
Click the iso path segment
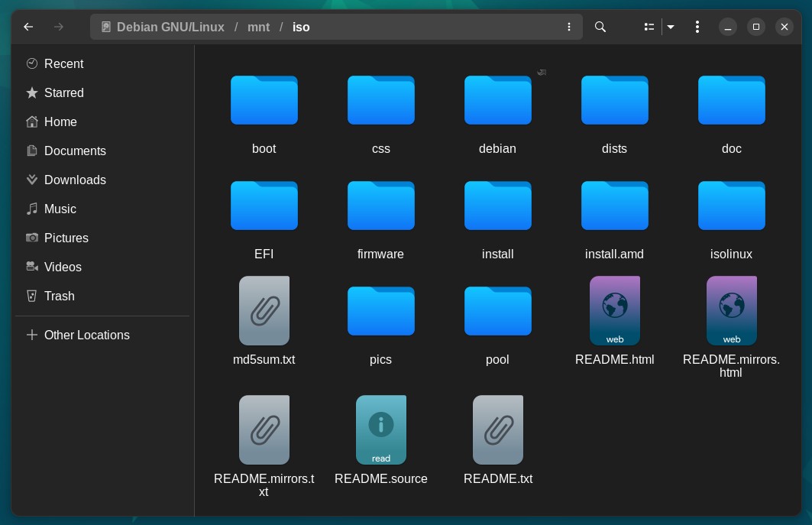click(301, 27)
